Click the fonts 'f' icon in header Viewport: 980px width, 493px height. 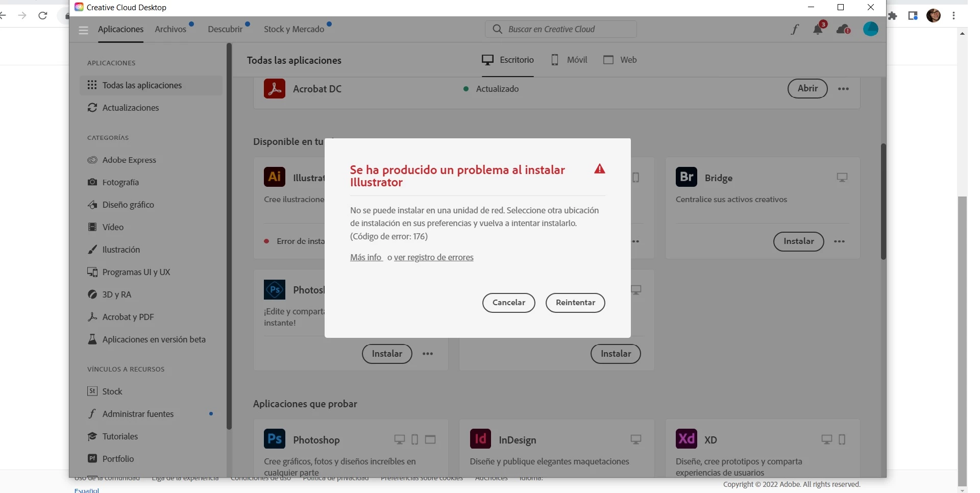coord(795,30)
